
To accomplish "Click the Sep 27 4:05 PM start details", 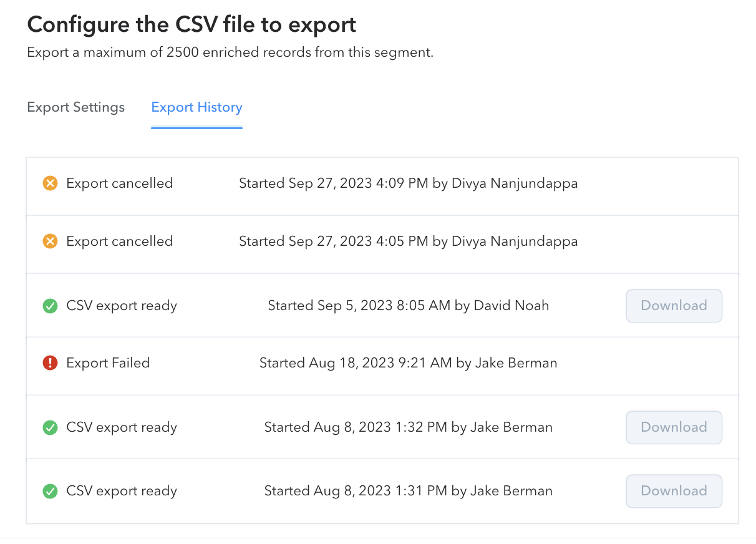I will point(408,241).
